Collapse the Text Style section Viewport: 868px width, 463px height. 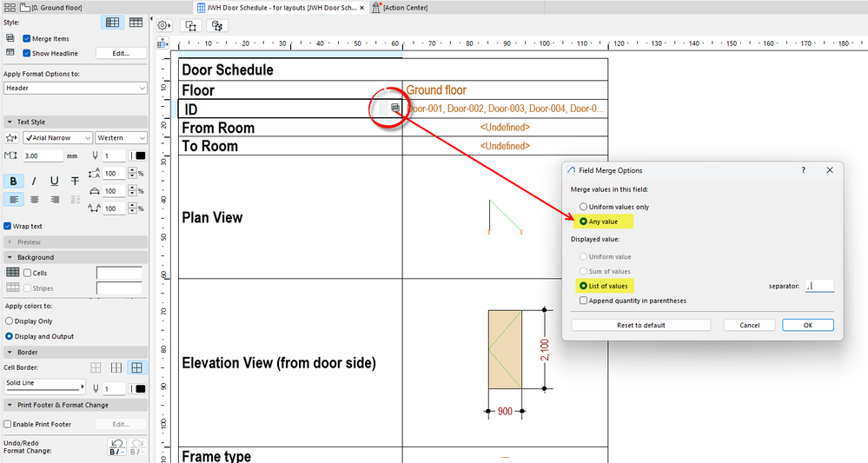click(10, 122)
